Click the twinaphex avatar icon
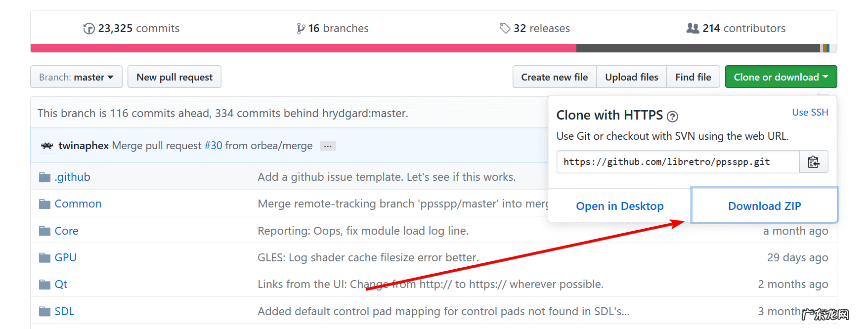 click(x=47, y=146)
